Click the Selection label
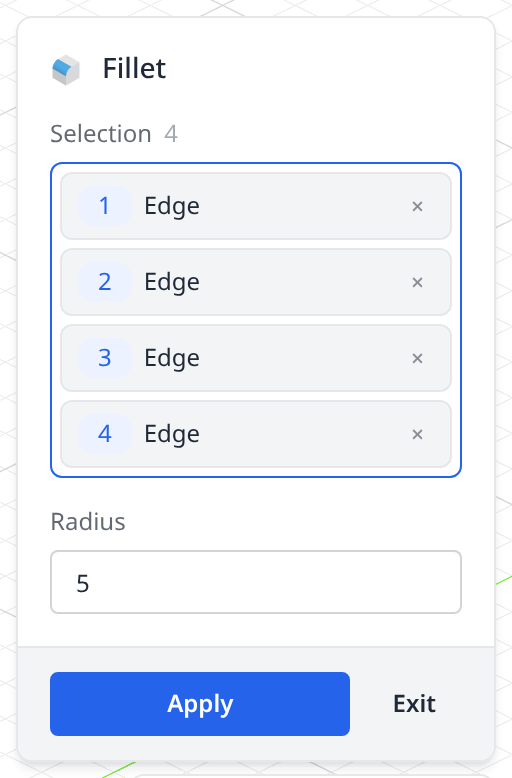The width and height of the screenshot is (512, 778). point(101,134)
